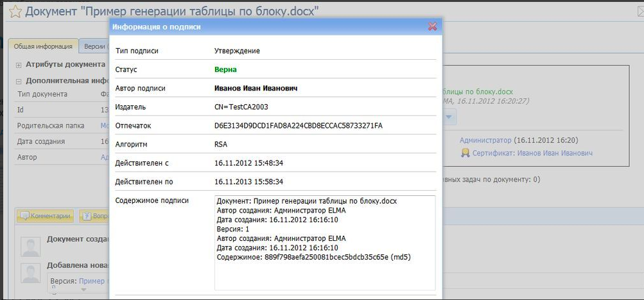Click the signature content text box
This screenshot has height=300, width=644.
[325, 243]
